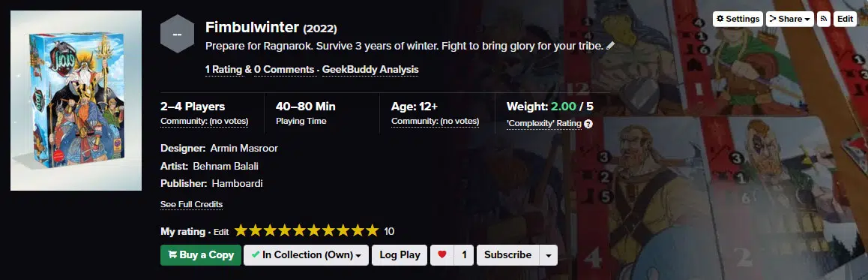Open the Subscribe options dropdown arrow
This screenshot has width=868, height=280.
click(549, 255)
